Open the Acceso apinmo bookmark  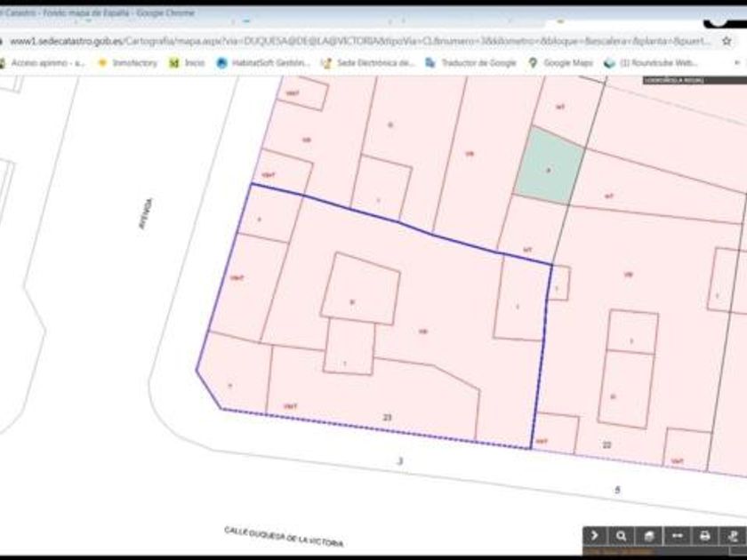coord(42,63)
